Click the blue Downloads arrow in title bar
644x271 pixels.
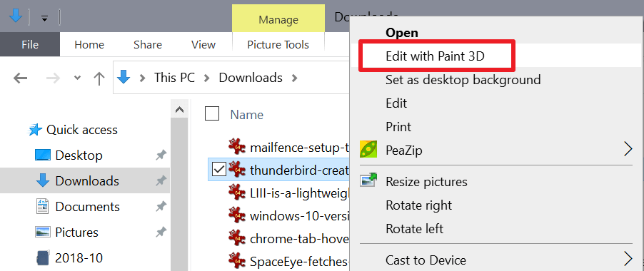tap(15, 15)
